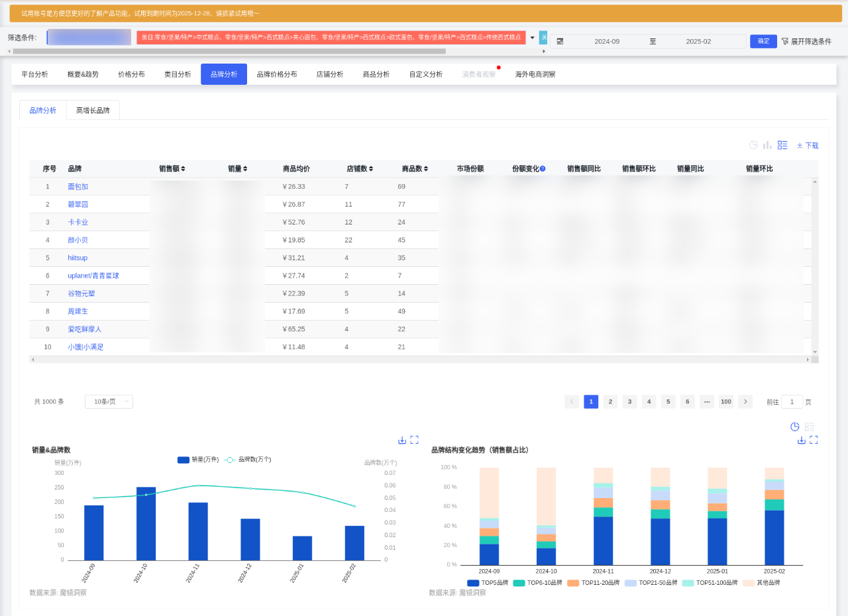This screenshot has height=616, width=848.
Task: Click the calendar icon in date range
Action: click(560, 41)
